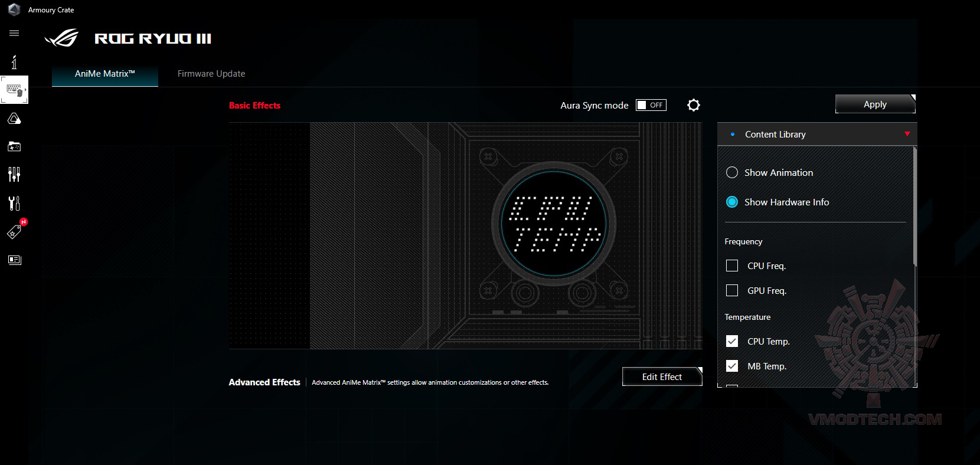Click the Temperature section label

(747, 317)
